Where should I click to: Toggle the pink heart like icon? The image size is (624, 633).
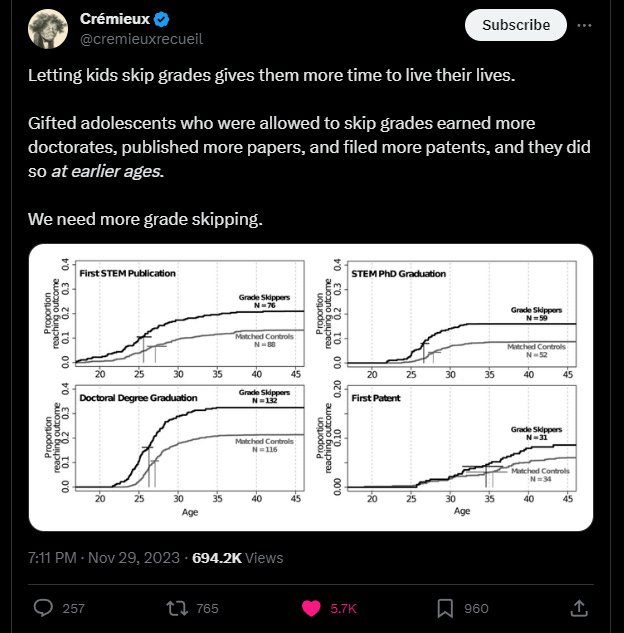tap(311, 608)
